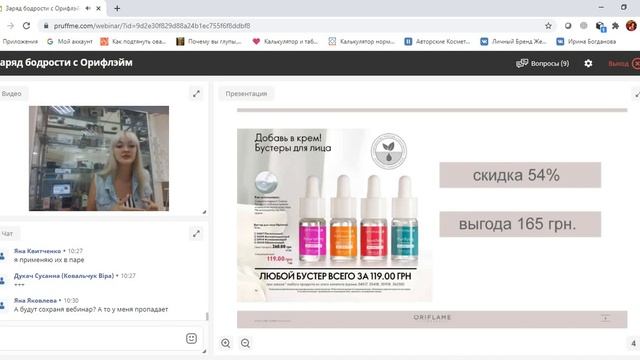Click the presentation panel expand icon
Screen dimensions: 640x360
pyautogui.click(x=637, y=94)
